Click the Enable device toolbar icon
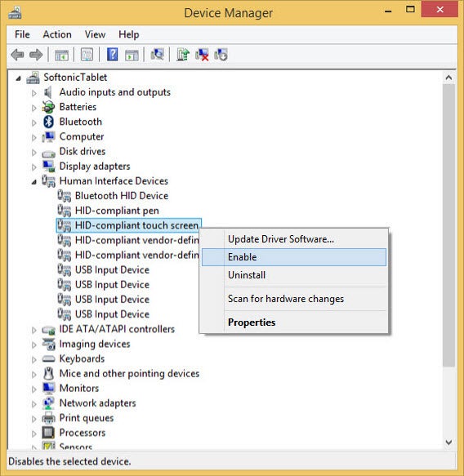Viewport: 464px width, 476px height. pos(221,55)
